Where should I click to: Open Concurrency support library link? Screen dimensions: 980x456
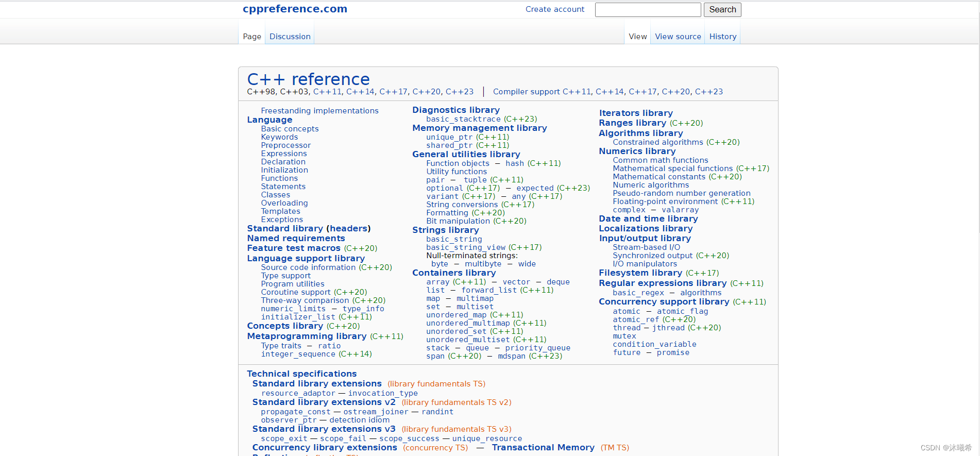(x=664, y=301)
